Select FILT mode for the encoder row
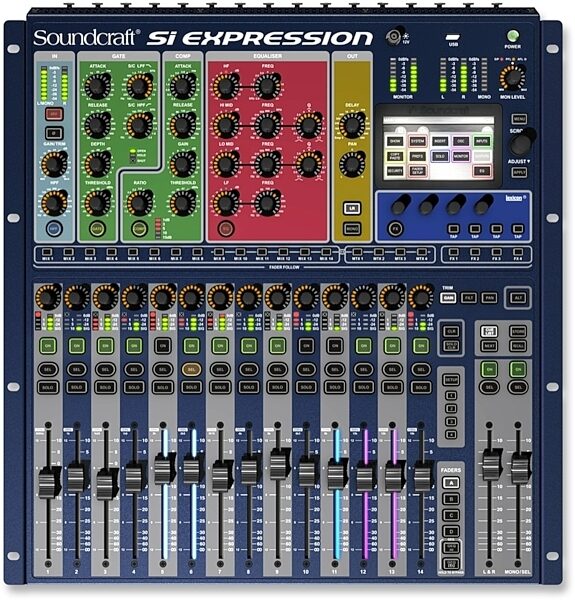575x600 pixels. [x=469, y=298]
